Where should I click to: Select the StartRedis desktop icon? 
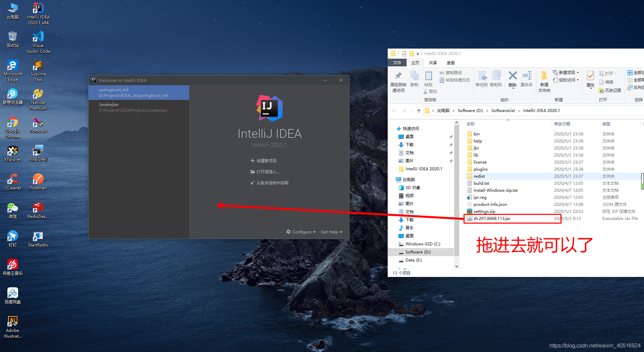tap(38, 239)
